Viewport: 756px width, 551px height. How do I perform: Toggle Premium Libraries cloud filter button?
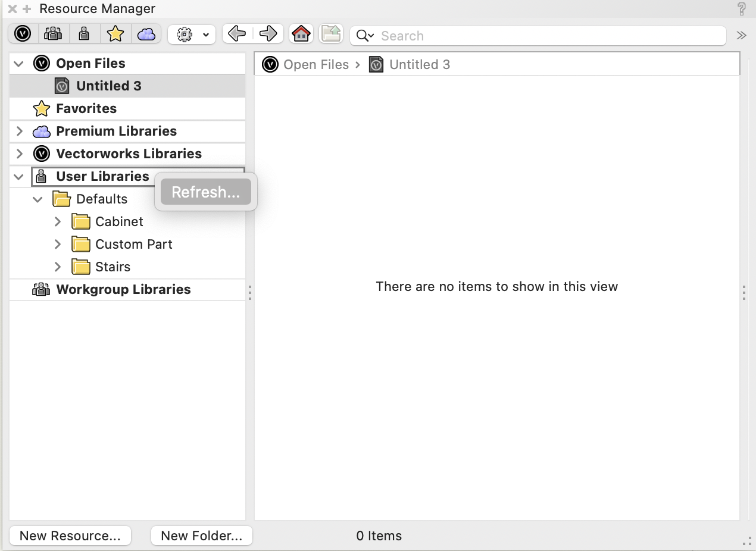pos(146,34)
